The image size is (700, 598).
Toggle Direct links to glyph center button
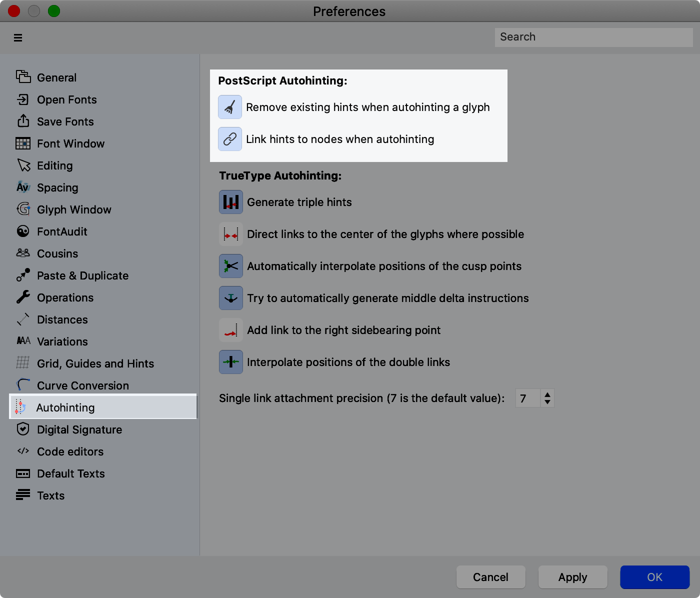click(x=231, y=234)
